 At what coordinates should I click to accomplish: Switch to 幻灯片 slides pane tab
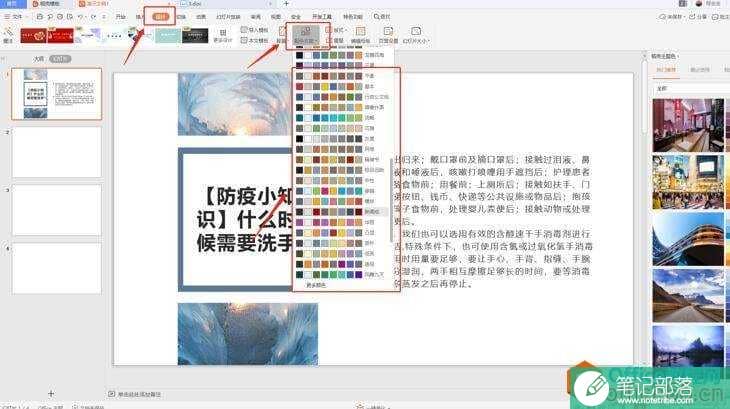(x=60, y=59)
